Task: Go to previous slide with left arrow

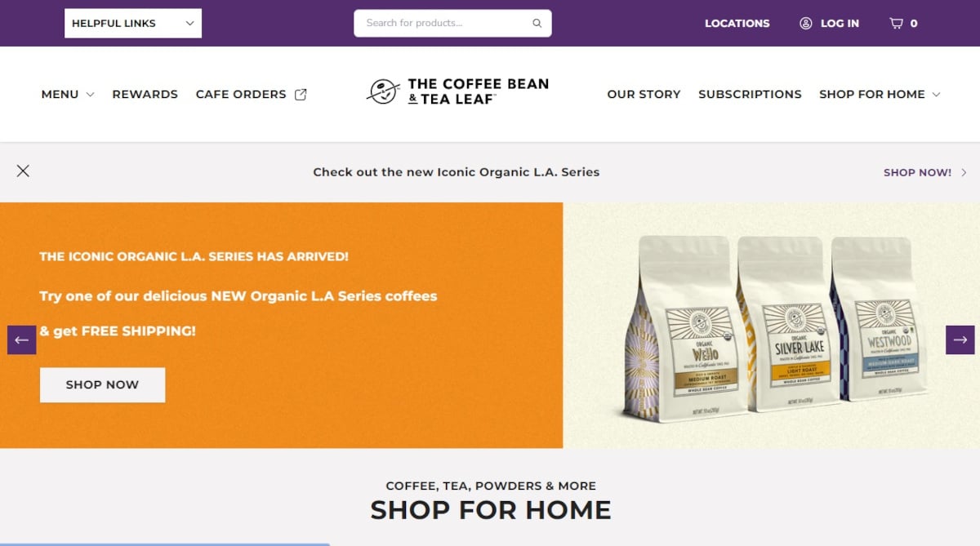Action: (22, 340)
